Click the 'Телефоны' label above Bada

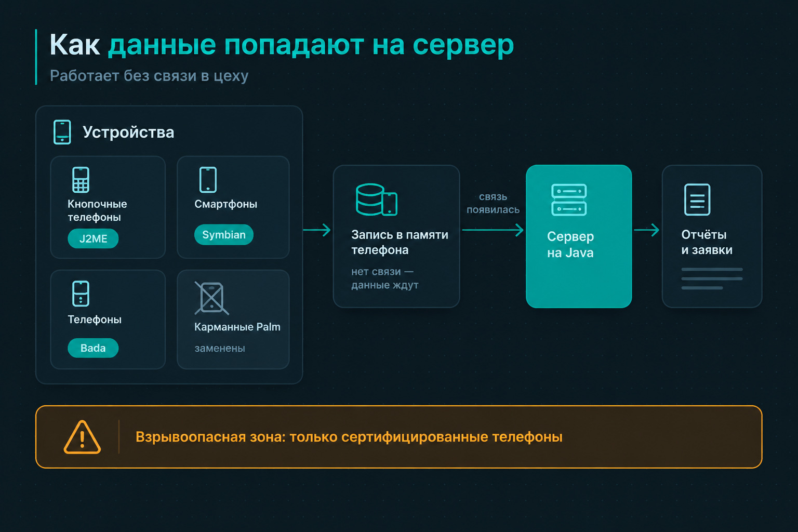coord(95,320)
